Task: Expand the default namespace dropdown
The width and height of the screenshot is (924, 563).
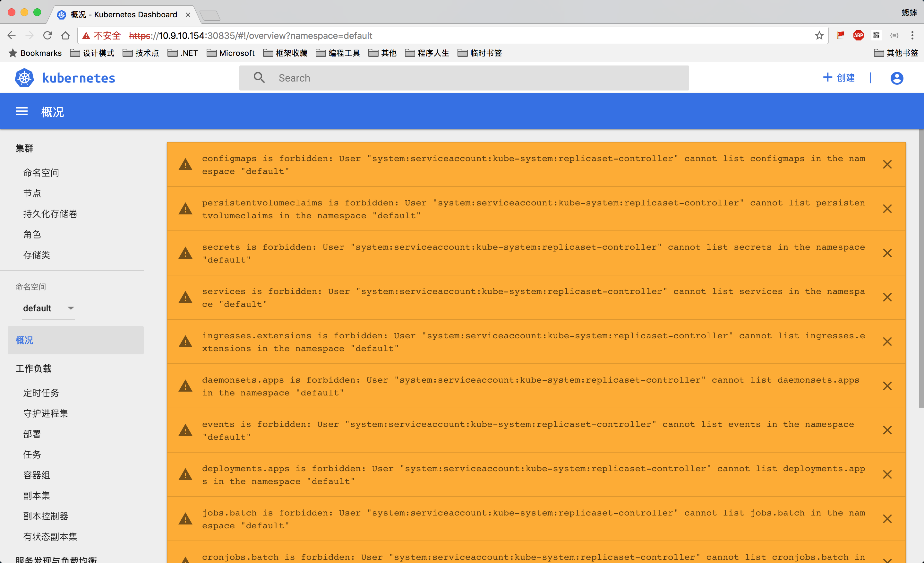Action: (48, 308)
